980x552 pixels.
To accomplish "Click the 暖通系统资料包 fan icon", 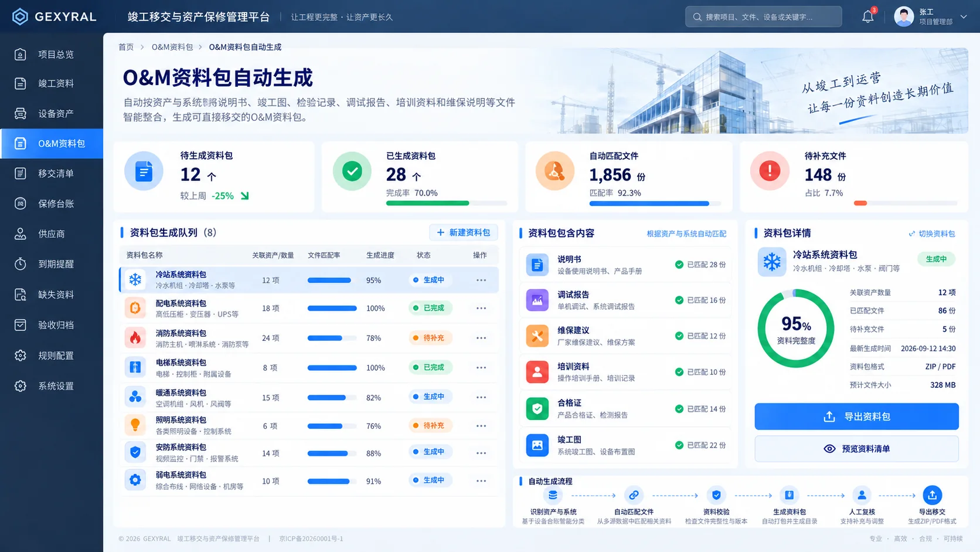I will click(135, 397).
